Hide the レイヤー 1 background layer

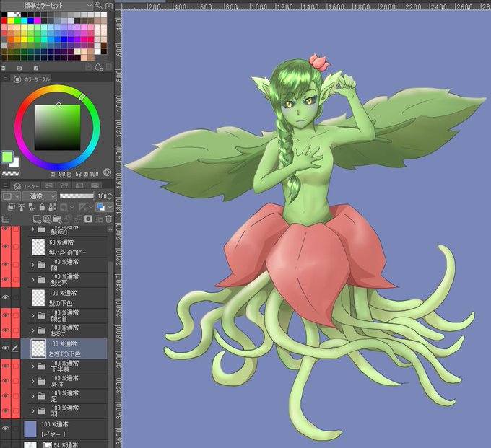(x=6, y=429)
